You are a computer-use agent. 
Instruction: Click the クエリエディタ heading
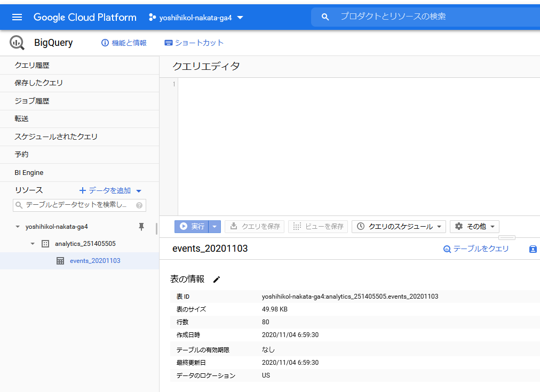[206, 66]
